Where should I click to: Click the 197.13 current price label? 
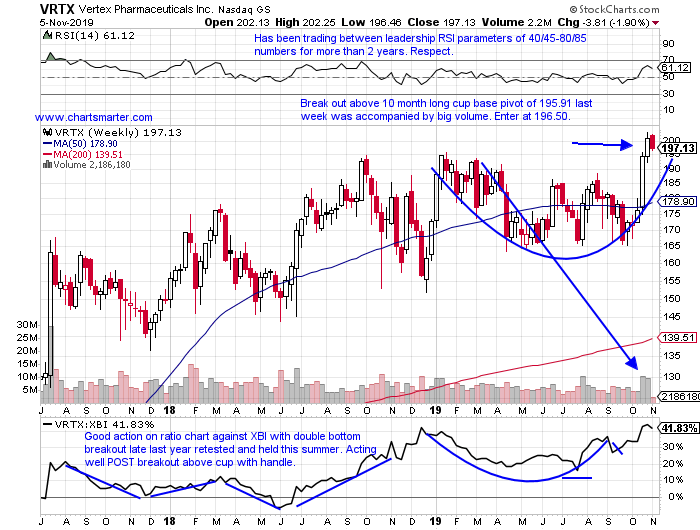tap(677, 147)
